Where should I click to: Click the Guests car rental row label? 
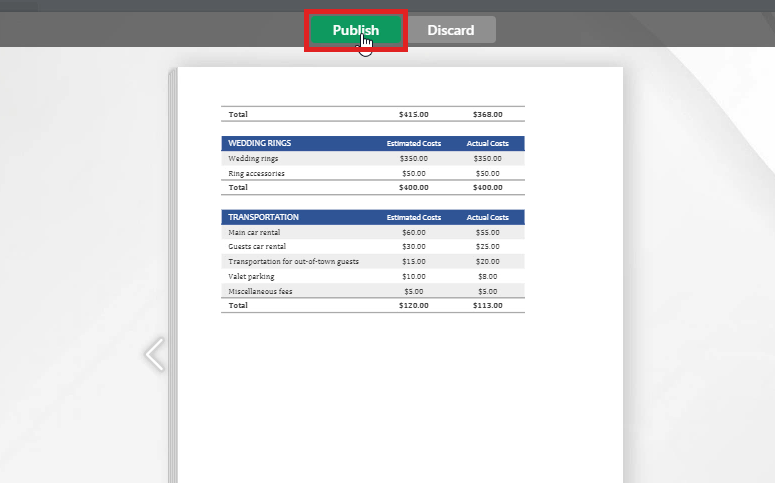[x=257, y=246]
